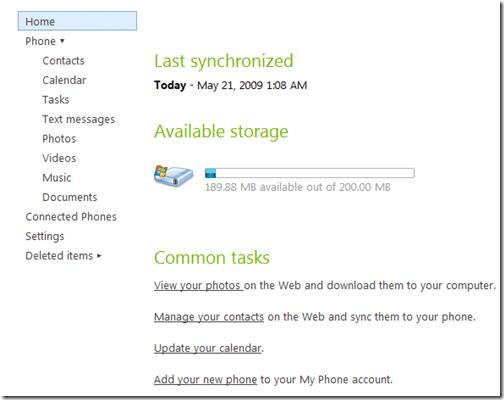Follow the Add your new phone link
The width and height of the screenshot is (504, 400).
[205, 380]
